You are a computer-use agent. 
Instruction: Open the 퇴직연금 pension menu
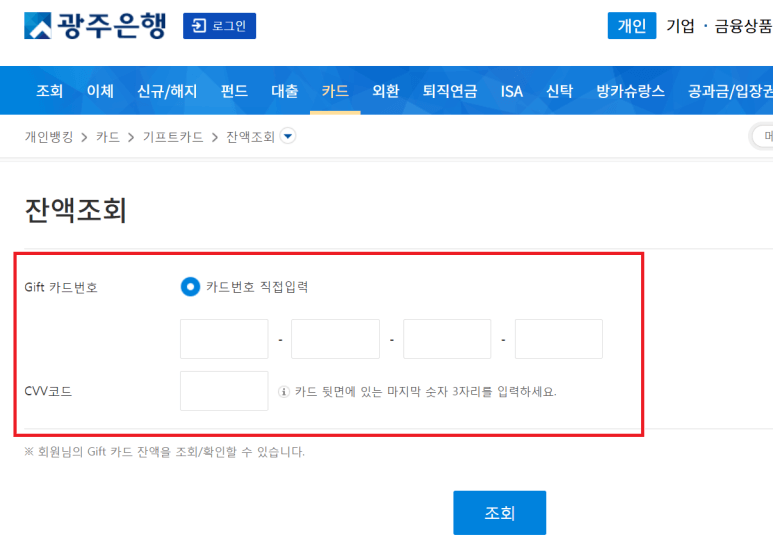[x=450, y=91]
